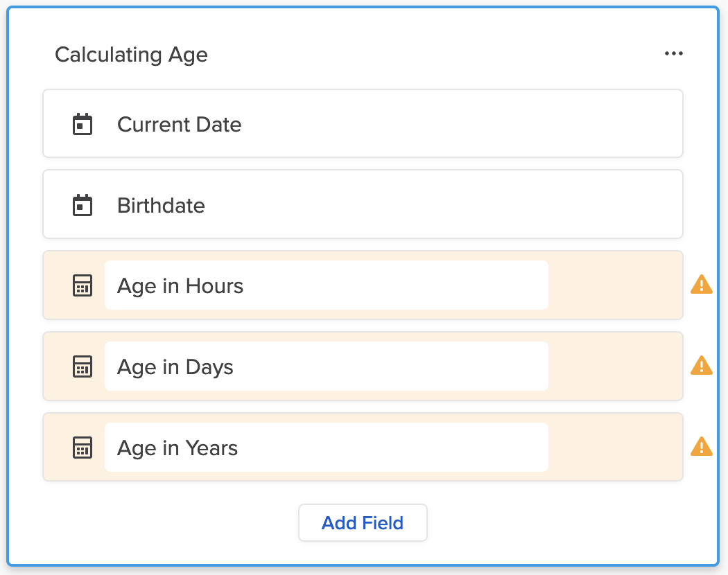The image size is (728, 575).
Task: Select the Current Date field row
Action: click(363, 123)
